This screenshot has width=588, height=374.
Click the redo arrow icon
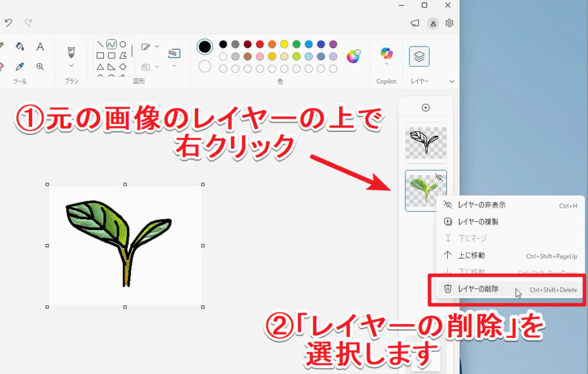click(28, 22)
